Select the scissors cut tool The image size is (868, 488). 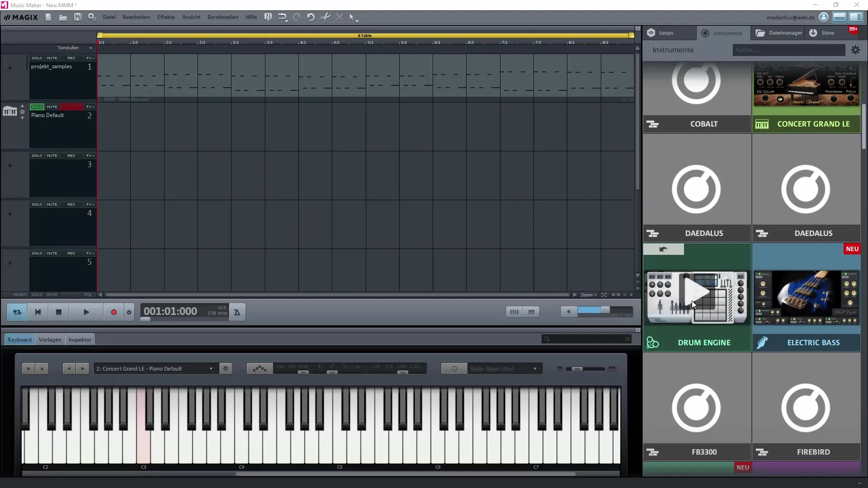pyautogui.click(x=325, y=17)
